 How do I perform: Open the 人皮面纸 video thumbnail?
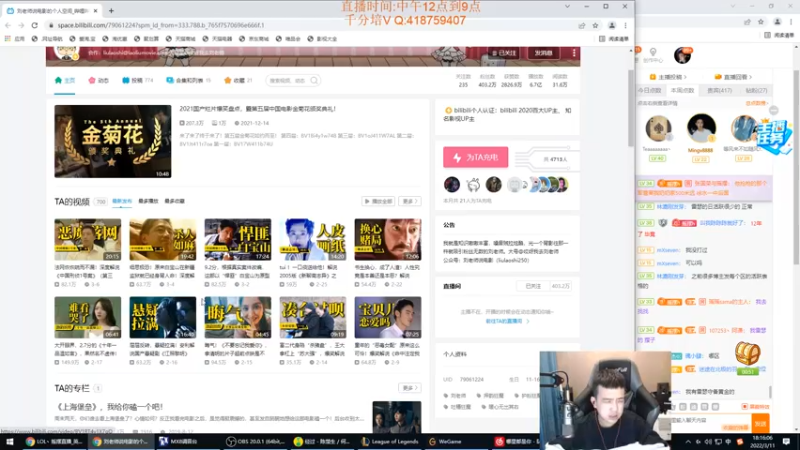[x=313, y=240]
